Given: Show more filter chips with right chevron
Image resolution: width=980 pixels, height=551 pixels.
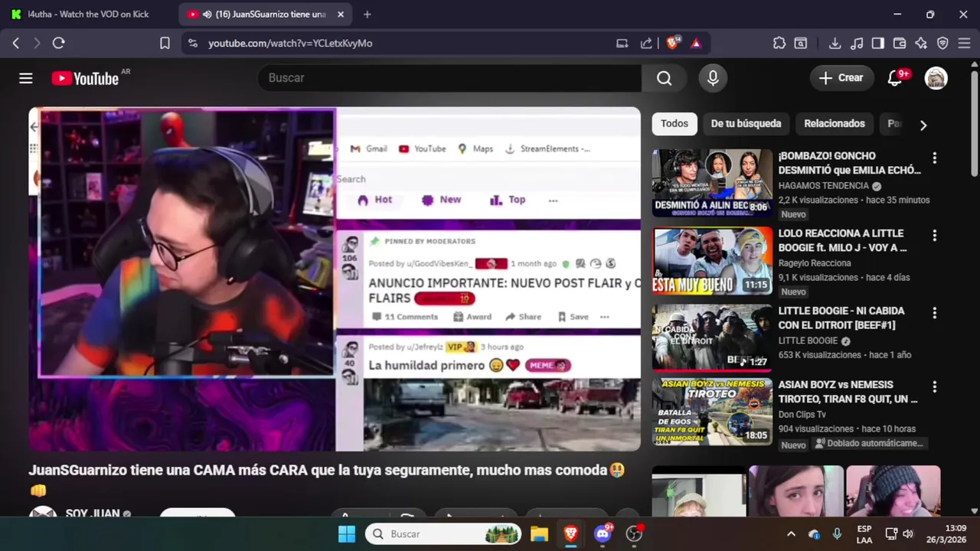Looking at the screenshot, I should 923,125.
